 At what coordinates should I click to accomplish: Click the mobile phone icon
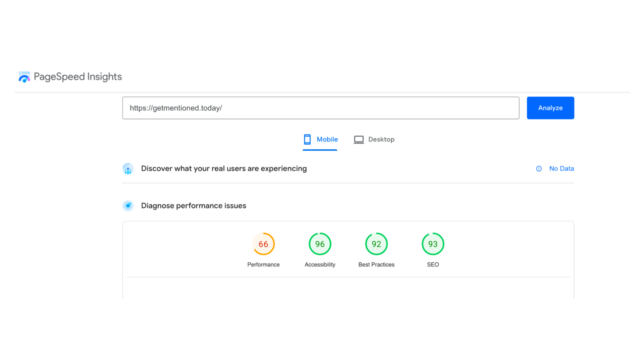tap(307, 139)
